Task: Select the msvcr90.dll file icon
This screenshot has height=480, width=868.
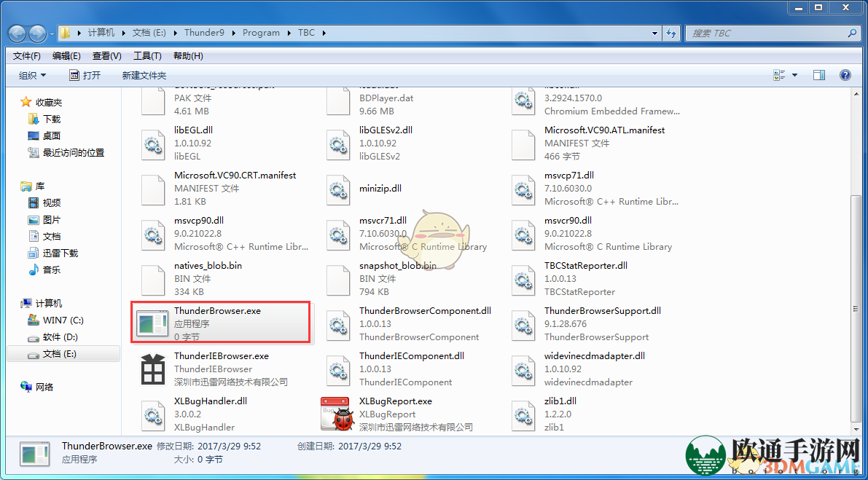Action: [523, 234]
